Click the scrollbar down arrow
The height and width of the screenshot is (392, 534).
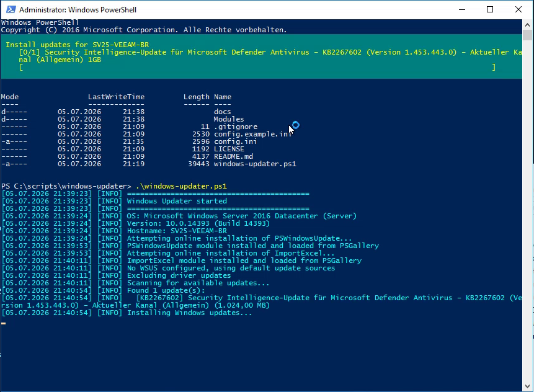pyautogui.click(x=528, y=386)
